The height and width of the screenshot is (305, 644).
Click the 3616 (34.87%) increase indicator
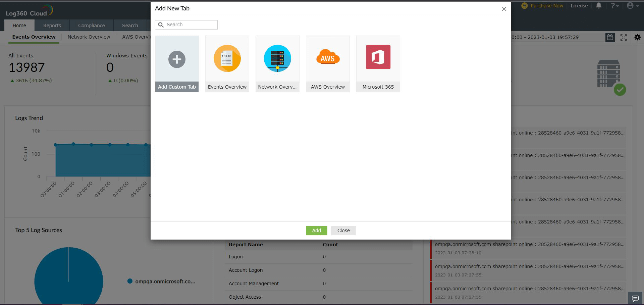point(31,81)
